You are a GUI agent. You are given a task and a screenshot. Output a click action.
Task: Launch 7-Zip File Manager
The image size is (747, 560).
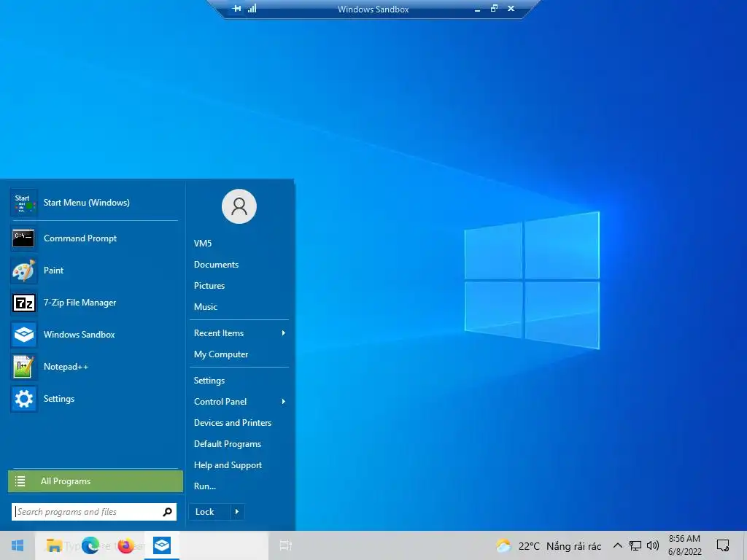(x=94, y=303)
